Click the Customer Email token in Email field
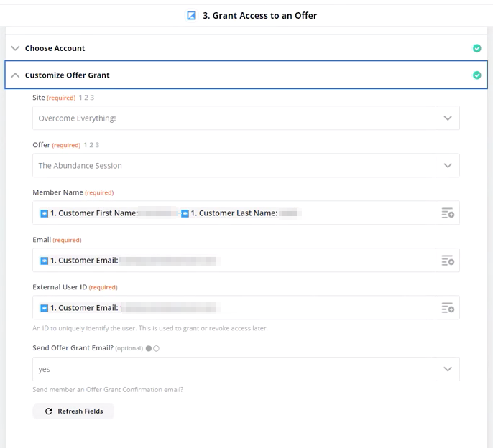The image size is (493, 448). coord(130,261)
